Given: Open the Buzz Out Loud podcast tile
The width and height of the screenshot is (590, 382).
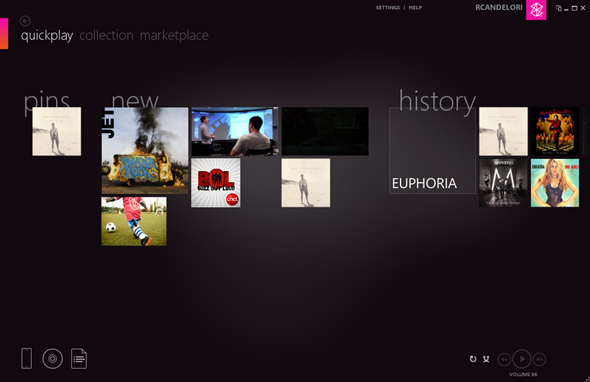Looking at the screenshot, I should 216,183.
